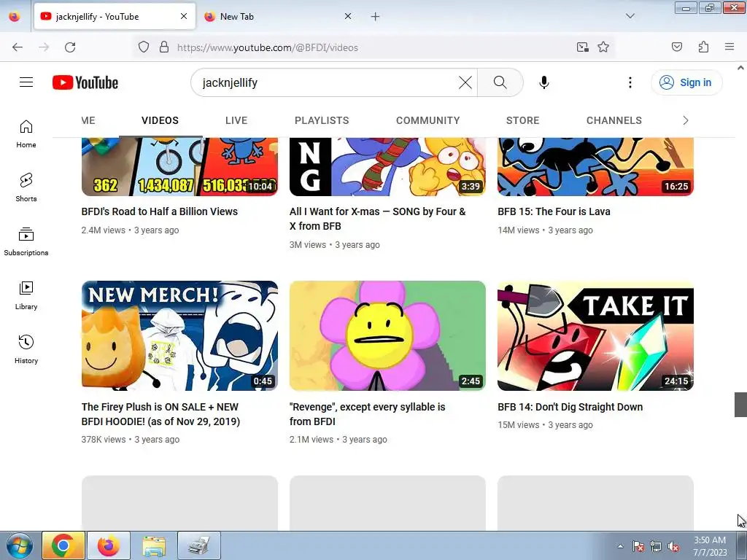Go back with the browser back arrow
747x560 pixels.
[x=18, y=47]
